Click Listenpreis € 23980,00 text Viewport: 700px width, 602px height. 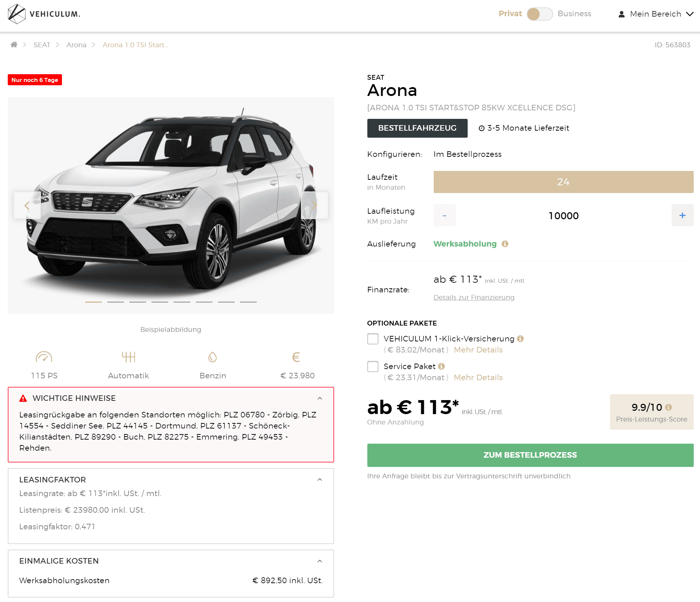coord(82,510)
